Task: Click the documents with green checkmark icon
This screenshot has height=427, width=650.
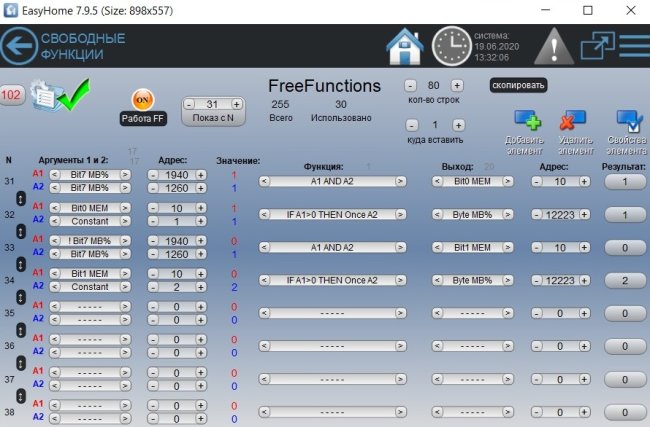Action: (x=56, y=97)
